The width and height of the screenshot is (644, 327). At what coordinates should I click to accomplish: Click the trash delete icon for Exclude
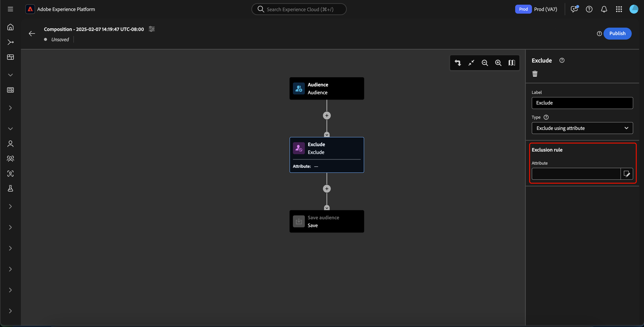535,74
